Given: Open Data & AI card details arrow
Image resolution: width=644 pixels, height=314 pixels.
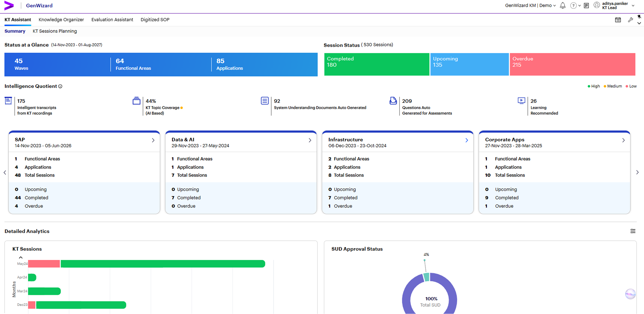Looking at the screenshot, I should tap(310, 140).
